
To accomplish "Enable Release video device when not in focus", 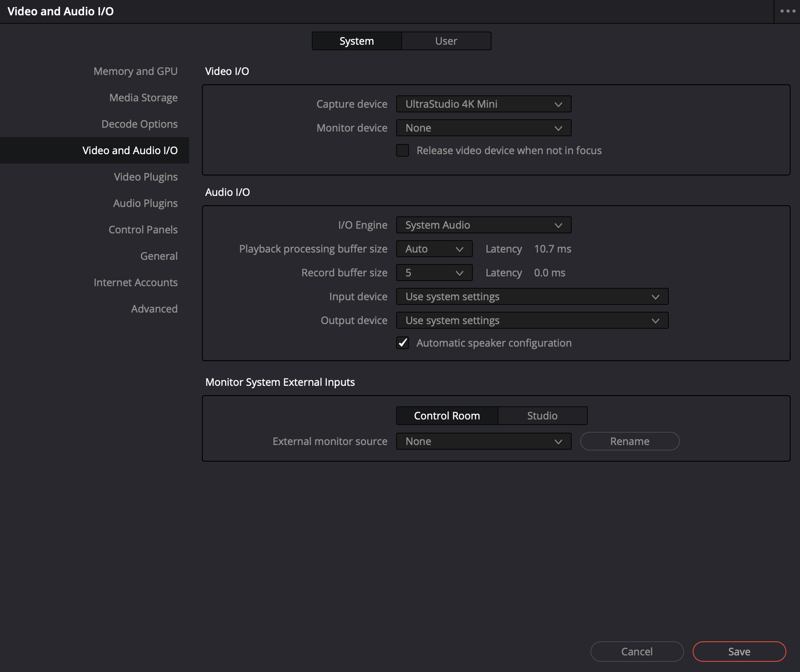I will [x=403, y=150].
